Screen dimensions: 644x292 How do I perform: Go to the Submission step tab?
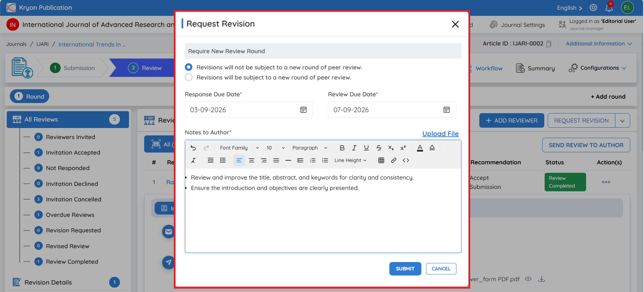click(x=73, y=68)
